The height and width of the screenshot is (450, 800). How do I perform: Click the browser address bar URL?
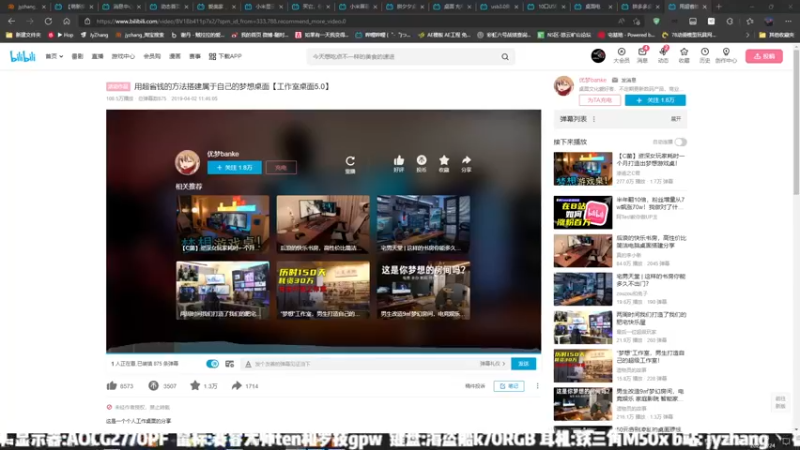(221, 21)
